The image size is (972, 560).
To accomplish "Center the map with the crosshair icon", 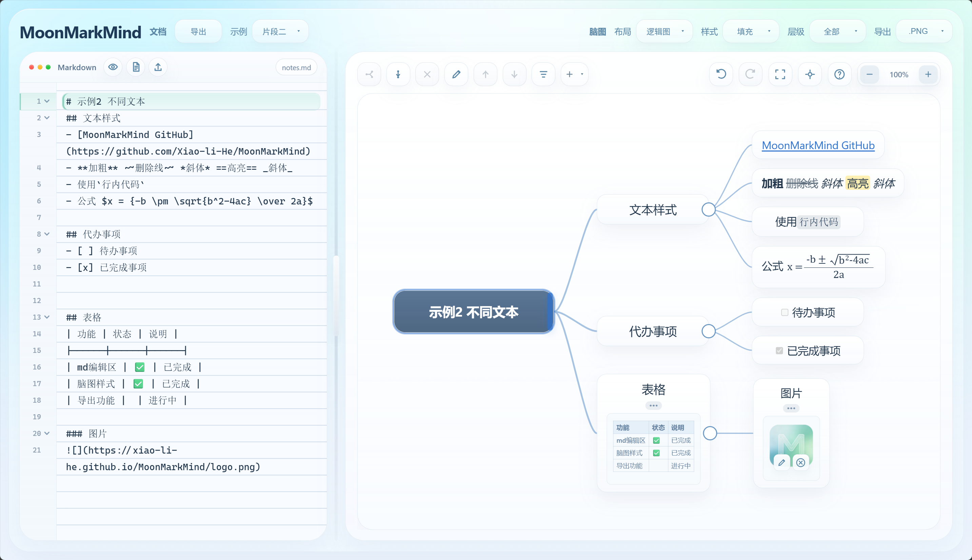I will click(x=810, y=74).
